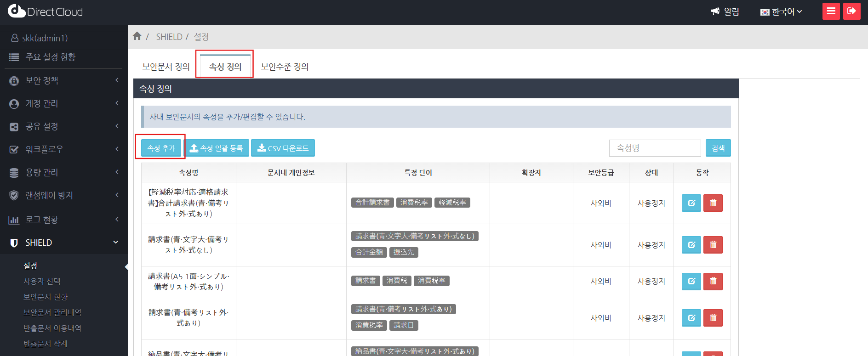Click the red logout icon button
Viewport: 868px width, 356px height.
851,11
